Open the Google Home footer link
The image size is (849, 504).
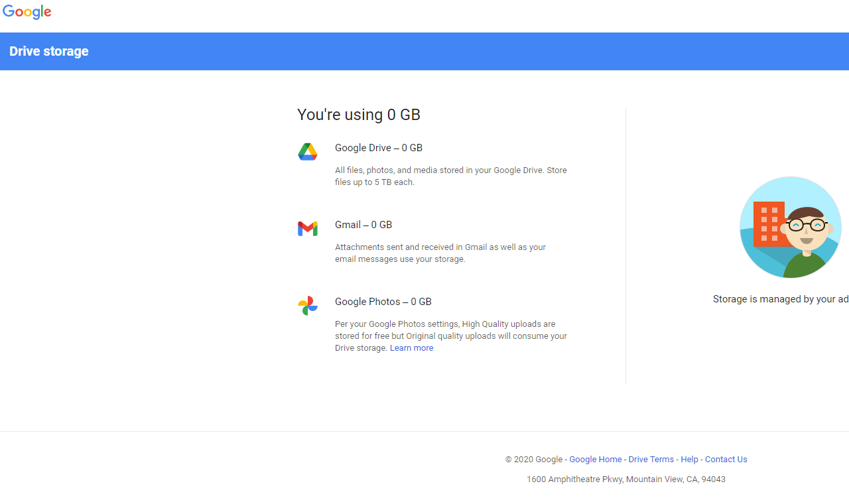596,460
